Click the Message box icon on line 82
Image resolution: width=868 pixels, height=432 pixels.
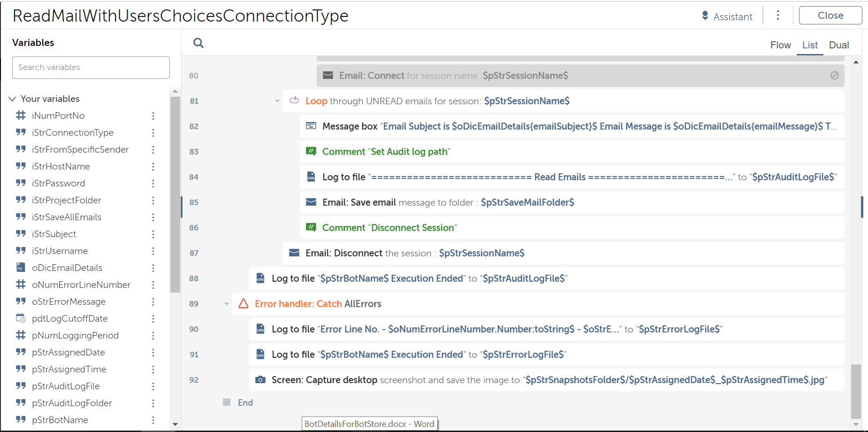tap(311, 126)
